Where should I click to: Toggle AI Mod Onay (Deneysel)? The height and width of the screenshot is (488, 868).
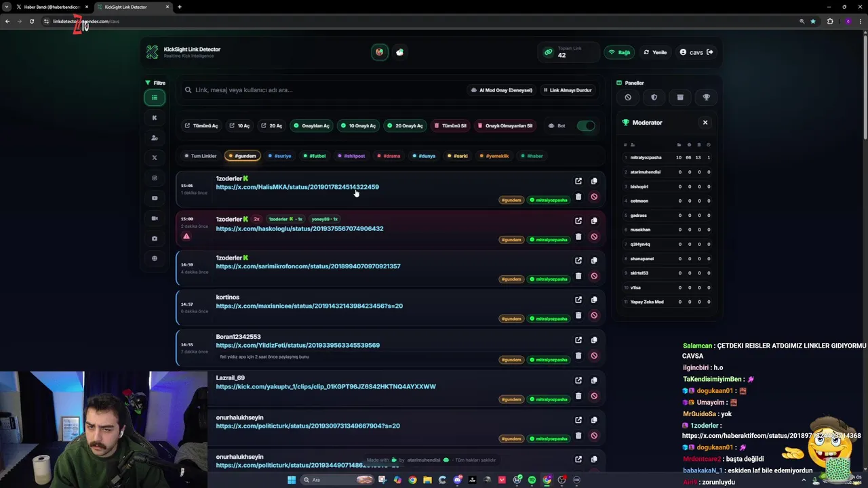pyautogui.click(x=502, y=90)
